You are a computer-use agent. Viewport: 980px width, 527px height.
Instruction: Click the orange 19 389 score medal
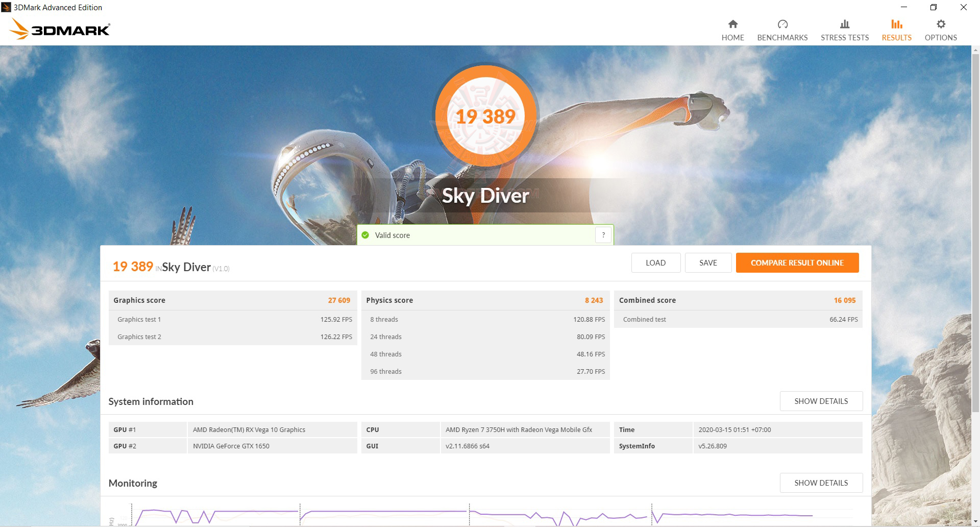(x=485, y=116)
